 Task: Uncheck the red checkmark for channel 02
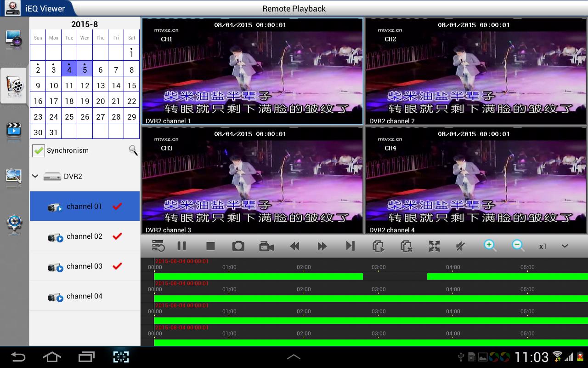pos(118,236)
